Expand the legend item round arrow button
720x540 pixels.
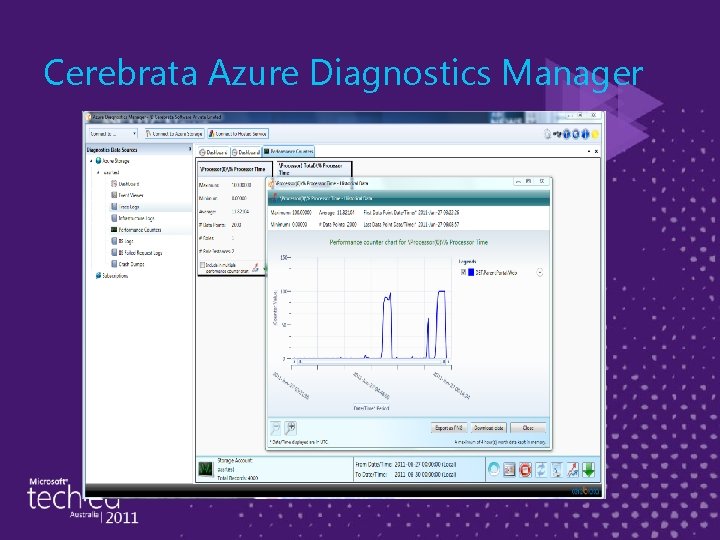[540, 272]
